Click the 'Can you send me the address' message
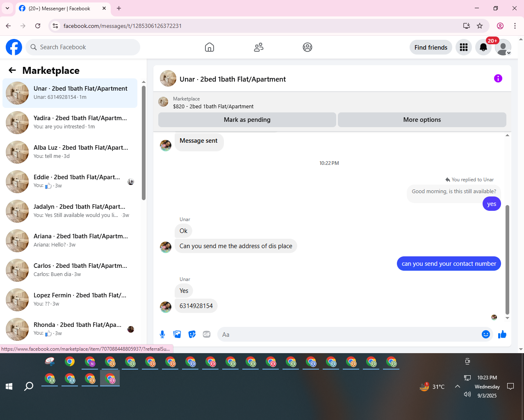The width and height of the screenshot is (524, 420). [236, 246]
